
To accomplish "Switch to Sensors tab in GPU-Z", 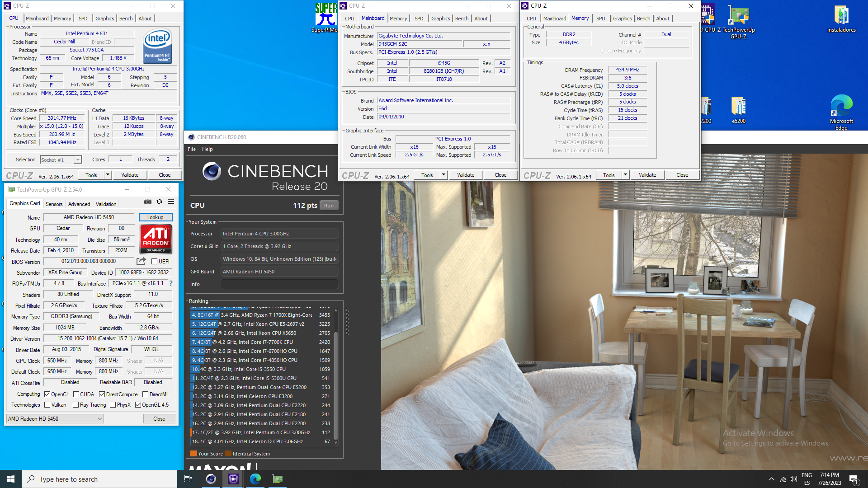I will coord(54,204).
